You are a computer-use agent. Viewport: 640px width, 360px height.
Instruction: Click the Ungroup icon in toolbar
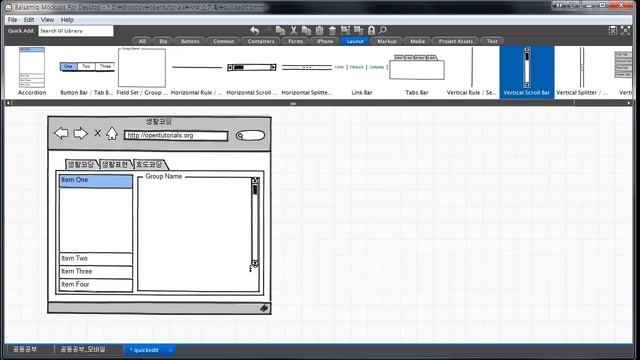pyautogui.click(x=358, y=30)
